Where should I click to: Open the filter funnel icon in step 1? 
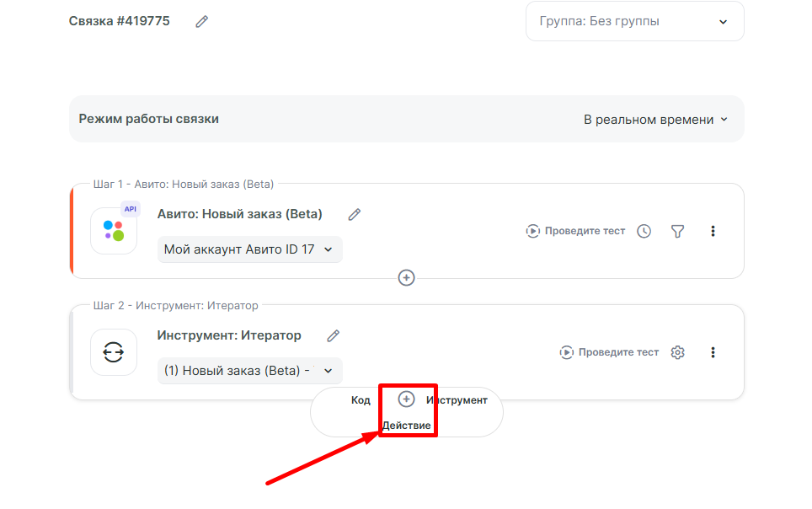pyautogui.click(x=677, y=231)
